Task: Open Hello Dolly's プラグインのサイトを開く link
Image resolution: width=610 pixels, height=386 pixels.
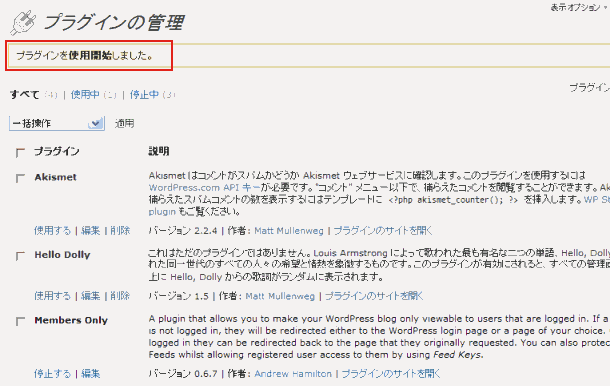Action: pos(374,296)
